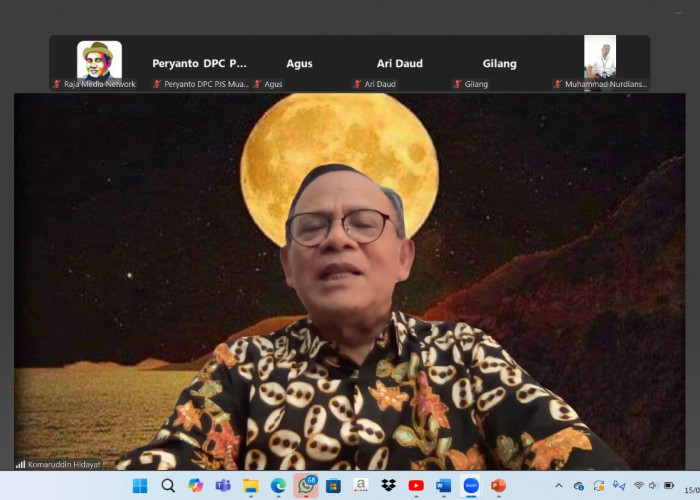Click the main speaker video of Komaruddin Hidayat

click(x=350, y=281)
